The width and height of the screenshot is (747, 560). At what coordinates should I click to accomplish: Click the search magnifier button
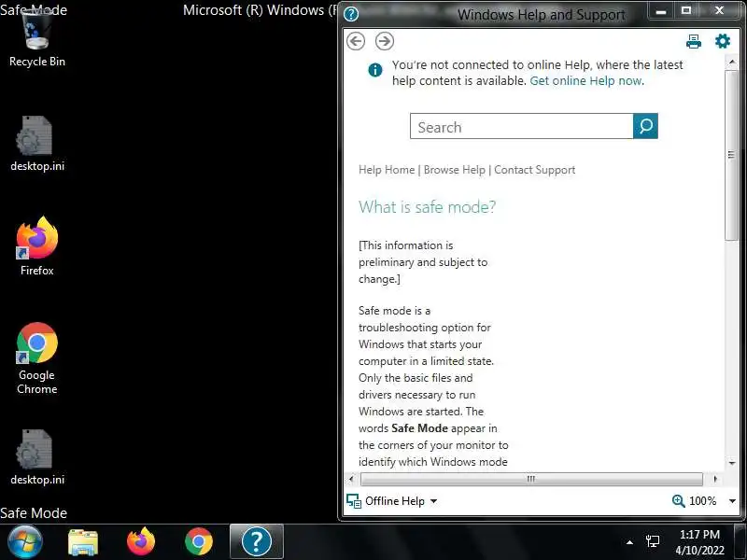coord(645,126)
